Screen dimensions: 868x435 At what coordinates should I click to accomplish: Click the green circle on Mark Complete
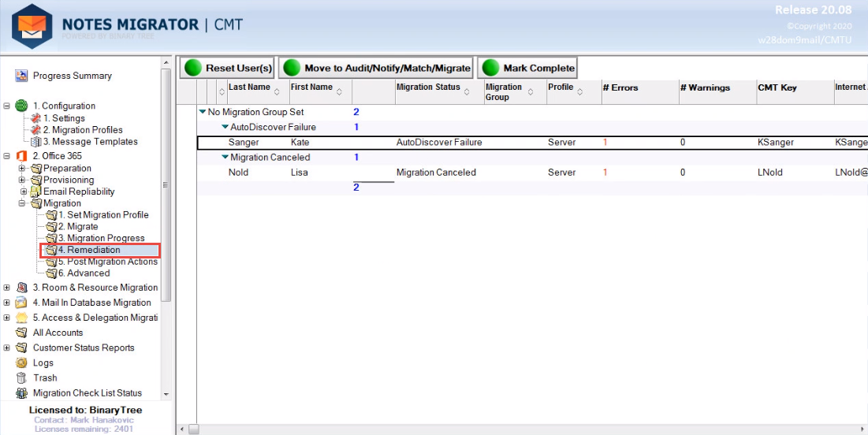491,68
